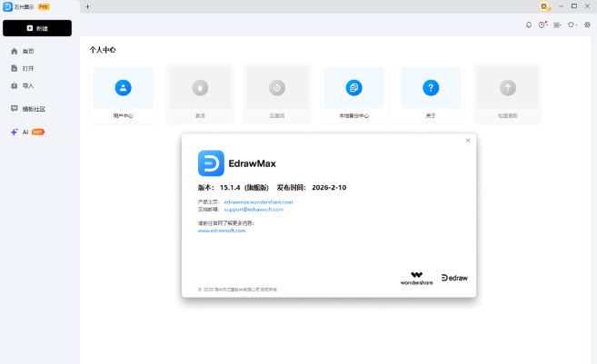The height and width of the screenshot is (364, 597).
Task: Choose 导入 (Import) in the sidebar
Action: [x=27, y=85]
